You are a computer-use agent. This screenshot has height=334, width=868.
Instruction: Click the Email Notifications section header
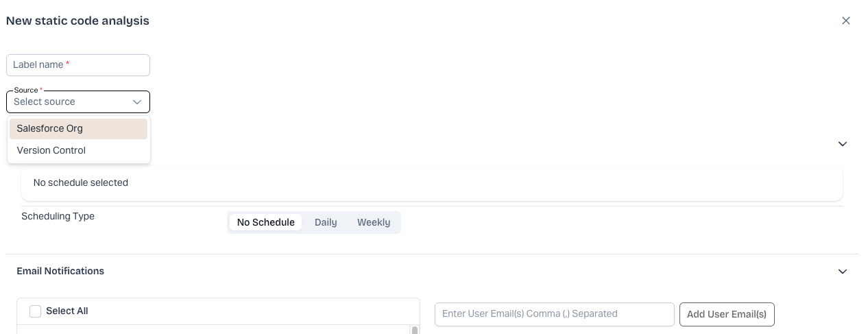(x=60, y=272)
